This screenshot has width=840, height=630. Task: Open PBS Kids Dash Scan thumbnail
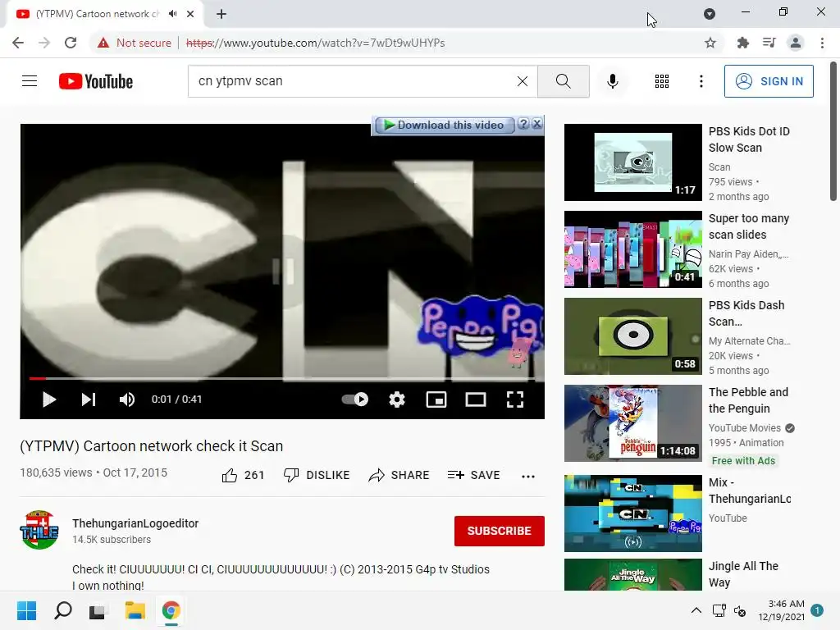point(632,336)
